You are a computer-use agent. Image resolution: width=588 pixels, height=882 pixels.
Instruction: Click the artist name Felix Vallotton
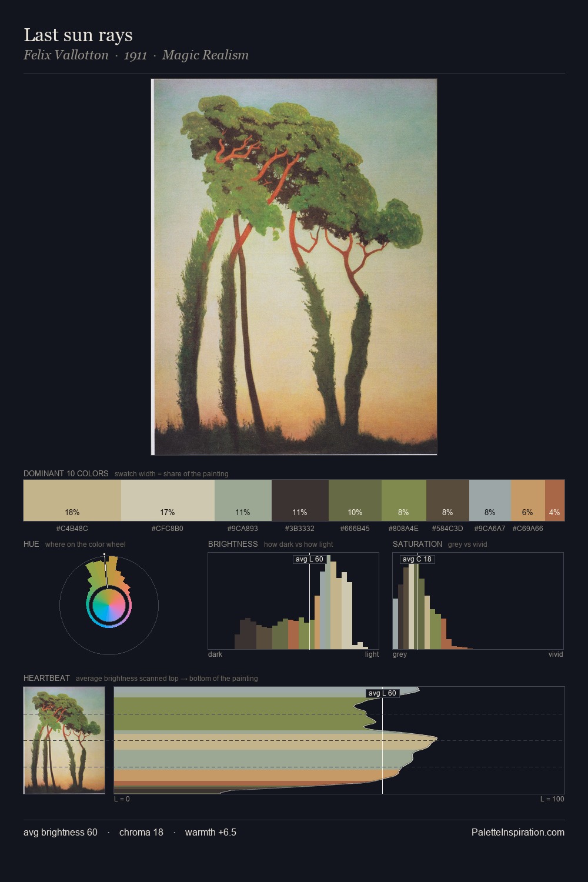66,55
